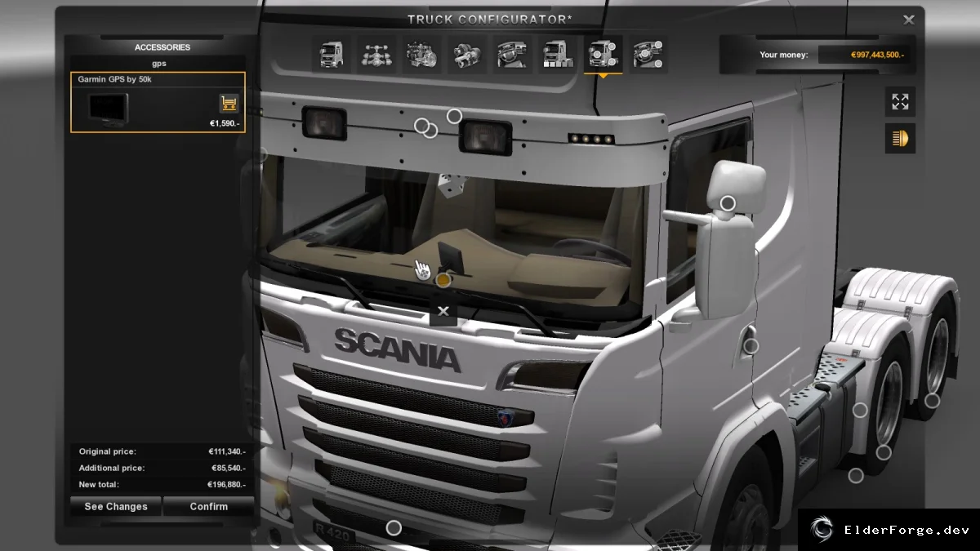This screenshot has width=980, height=551.
Task: Click the €1,590.- item price
Action: [225, 124]
